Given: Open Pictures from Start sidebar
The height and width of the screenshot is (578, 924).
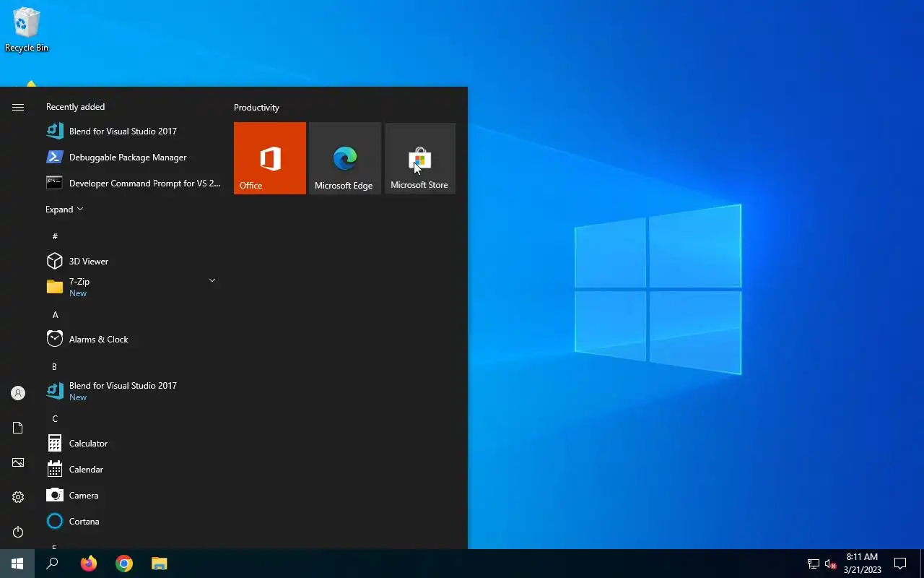Looking at the screenshot, I should (x=18, y=462).
